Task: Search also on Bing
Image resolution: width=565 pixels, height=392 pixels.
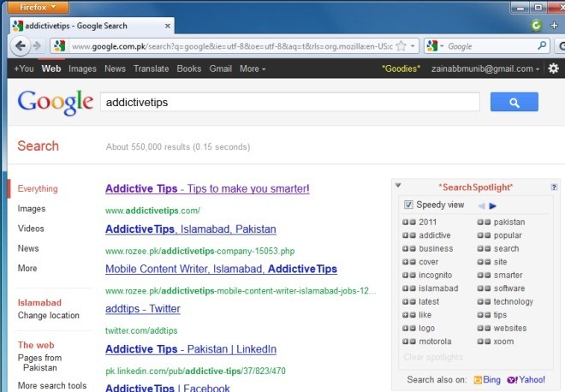Action: [487, 380]
